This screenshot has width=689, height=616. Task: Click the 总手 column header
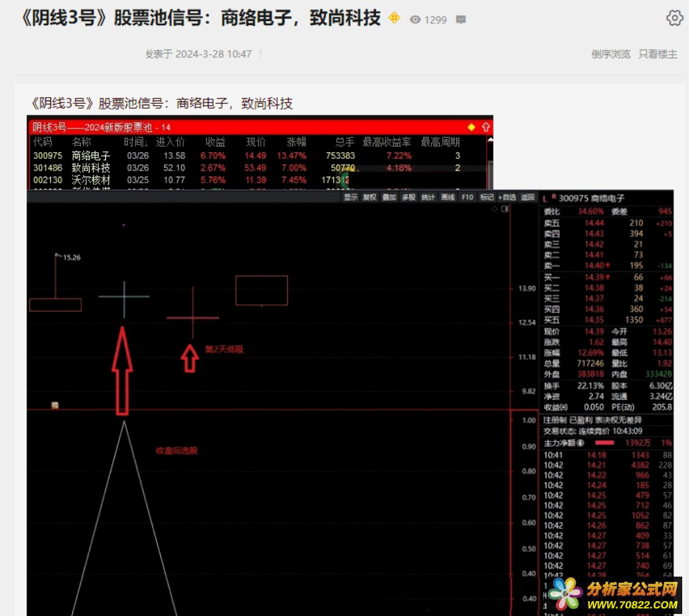pos(345,142)
